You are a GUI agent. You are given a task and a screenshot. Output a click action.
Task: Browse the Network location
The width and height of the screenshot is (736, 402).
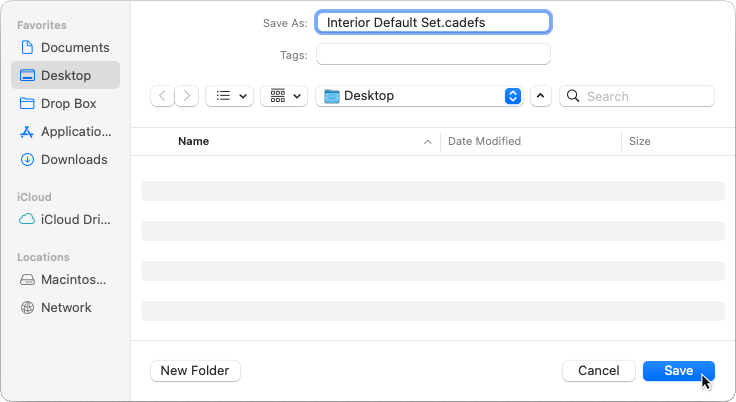click(x=65, y=308)
